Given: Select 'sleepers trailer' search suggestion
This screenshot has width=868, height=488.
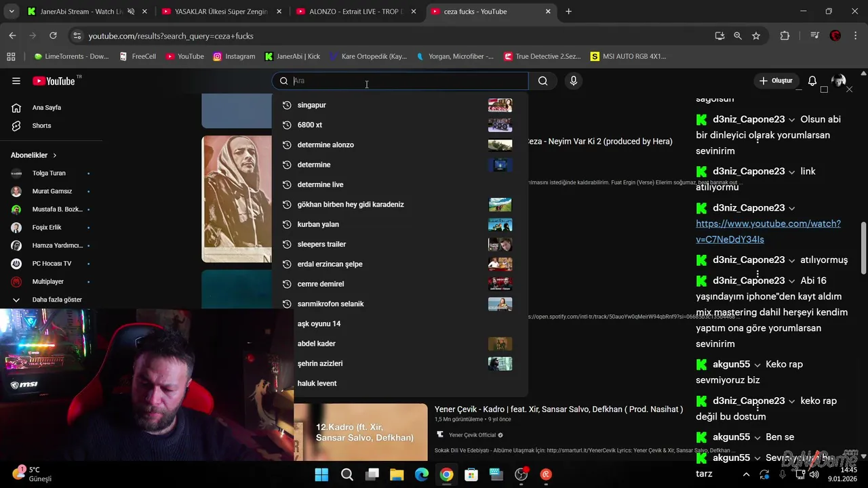Looking at the screenshot, I should click(x=399, y=244).
